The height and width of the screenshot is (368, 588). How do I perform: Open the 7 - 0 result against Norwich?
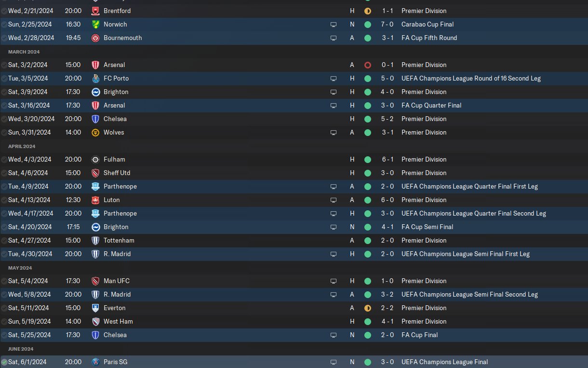(388, 24)
